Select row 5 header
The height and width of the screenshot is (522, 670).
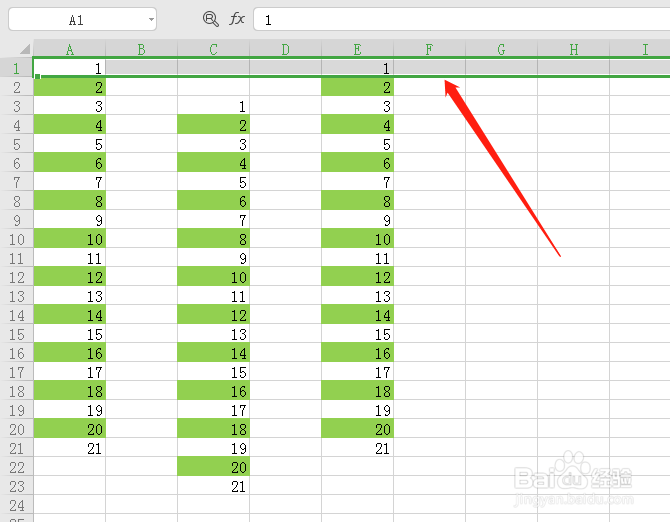point(17,144)
